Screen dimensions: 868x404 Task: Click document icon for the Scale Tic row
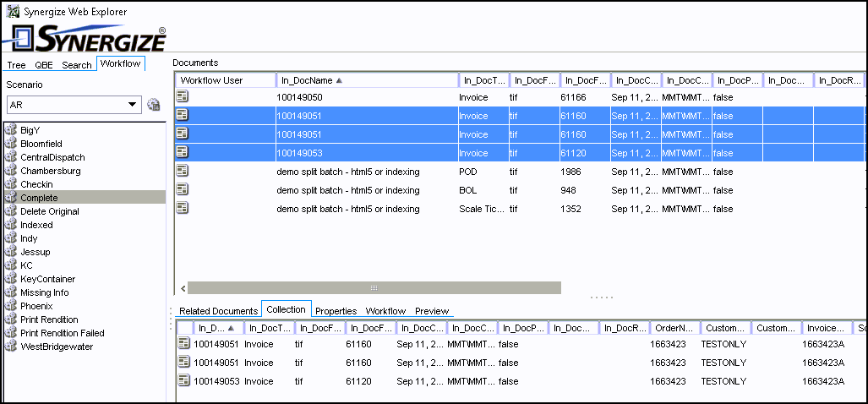click(183, 208)
